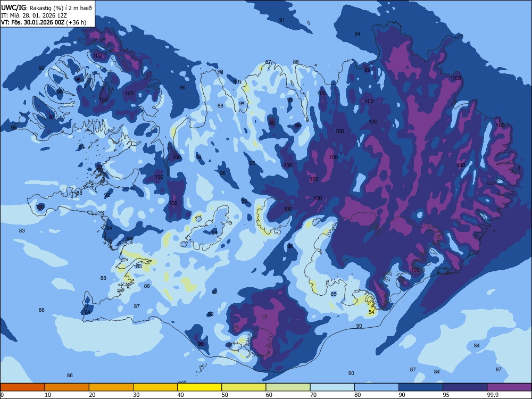Click the '0' label on the color scale
The image size is (532, 399).
pyautogui.click(x=2, y=395)
